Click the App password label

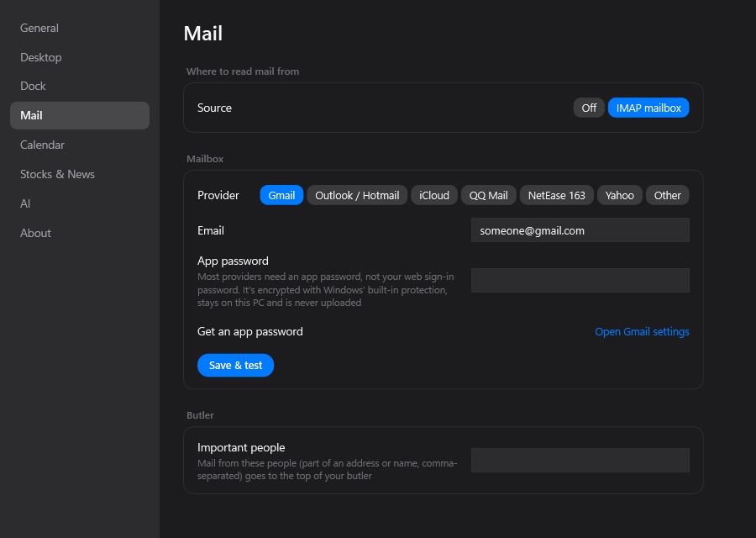click(233, 261)
